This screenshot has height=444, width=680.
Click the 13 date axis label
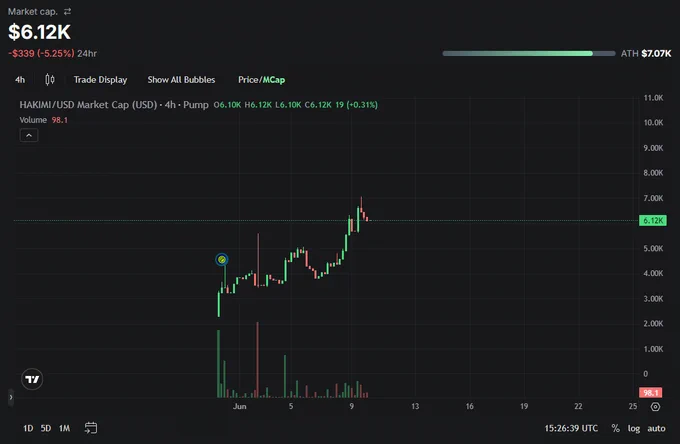(x=415, y=406)
